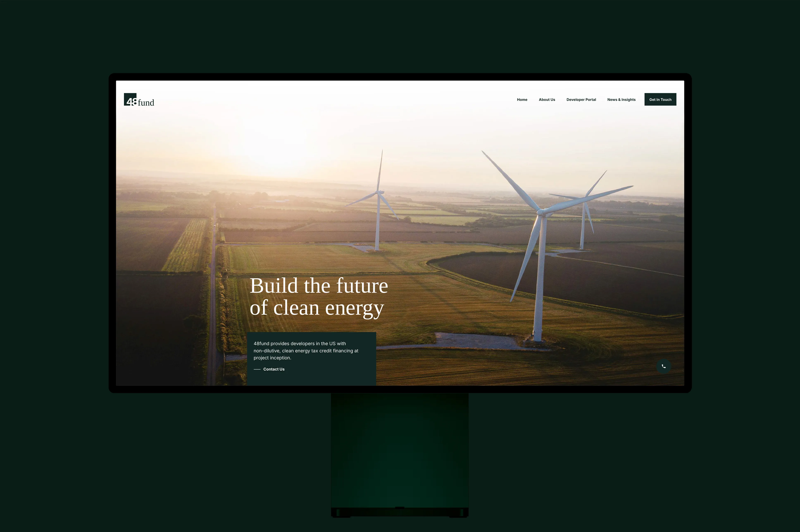Open the Developer Portal menu item

[581, 99]
